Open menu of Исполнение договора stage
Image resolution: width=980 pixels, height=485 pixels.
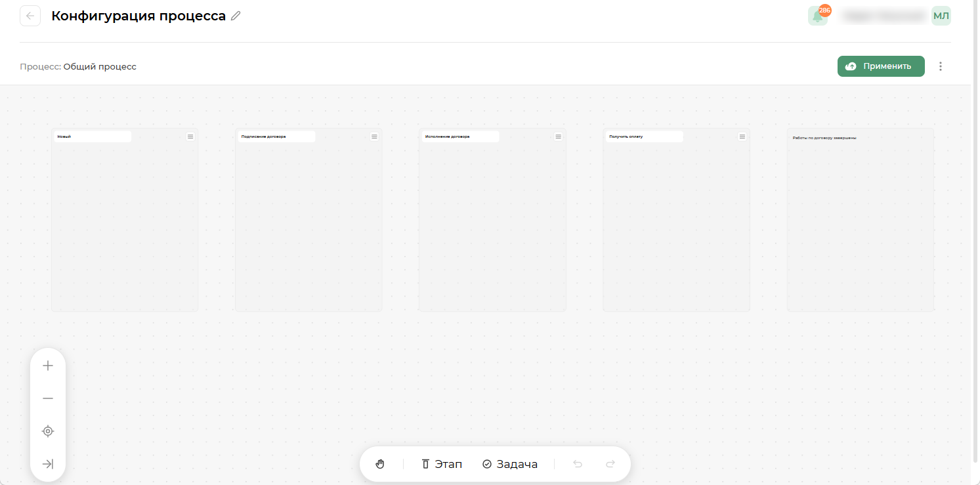pyautogui.click(x=558, y=137)
